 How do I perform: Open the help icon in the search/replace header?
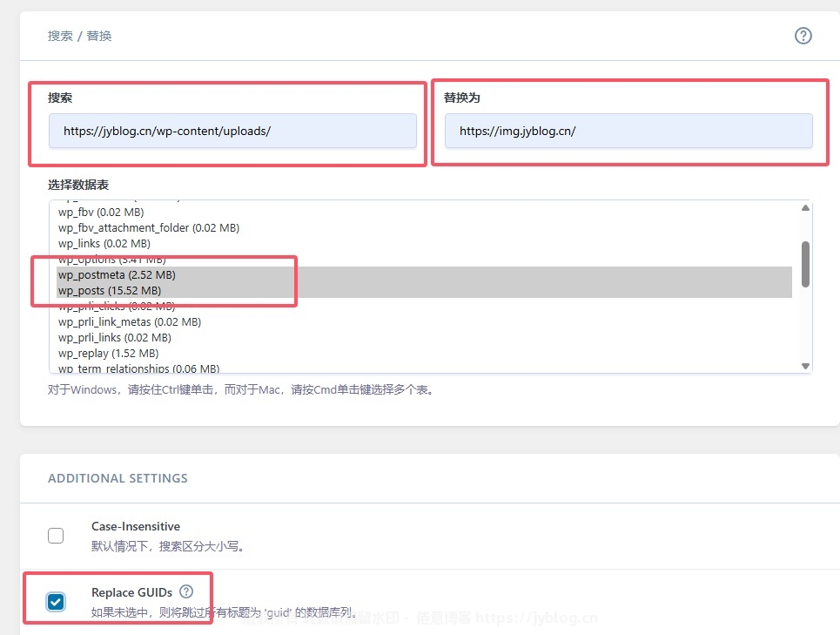tap(803, 36)
